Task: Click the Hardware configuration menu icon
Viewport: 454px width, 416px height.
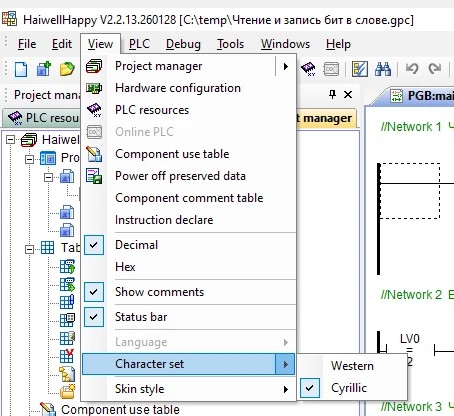Action: [94, 88]
